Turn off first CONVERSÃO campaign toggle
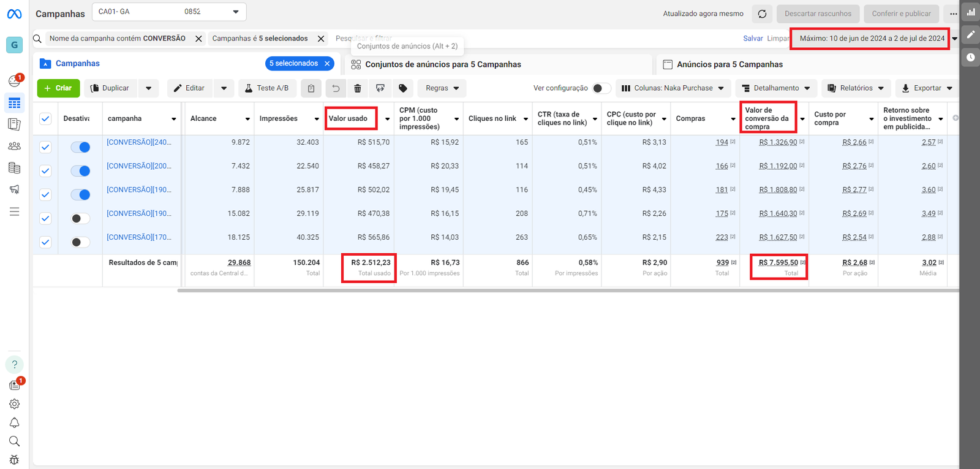Viewport: 980px width, 469px height. [x=80, y=147]
